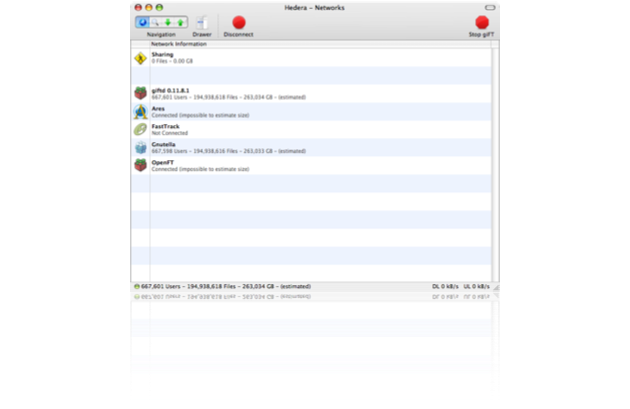Select the Gnutella network row
This screenshot has height=409, width=630.
pyautogui.click(x=300, y=147)
